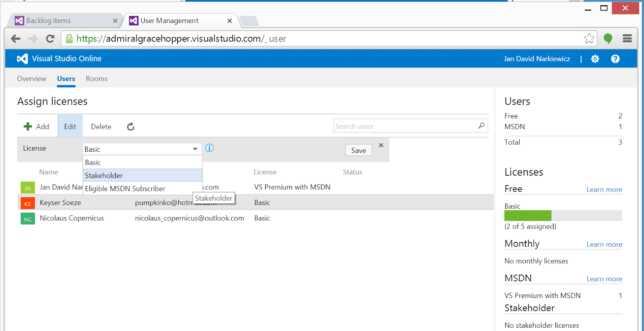
Task: Click the Assign licenses heading
Action: 52,101
